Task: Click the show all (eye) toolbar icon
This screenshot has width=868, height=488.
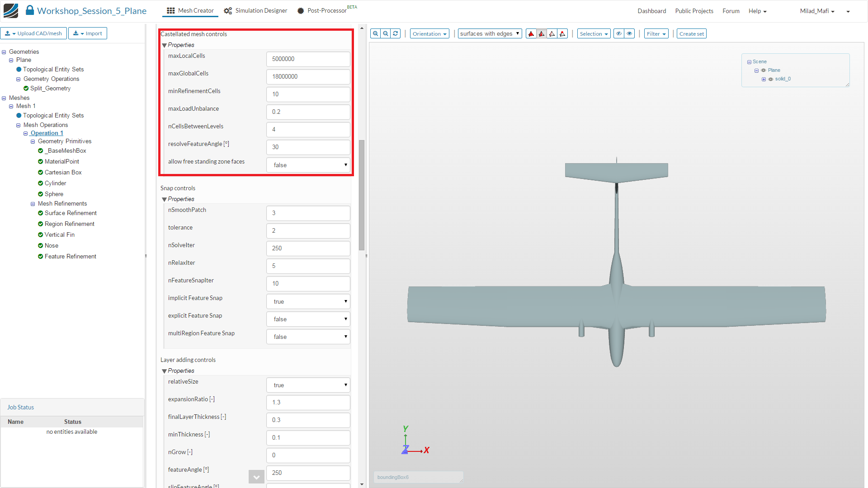Action: coord(629,34)
